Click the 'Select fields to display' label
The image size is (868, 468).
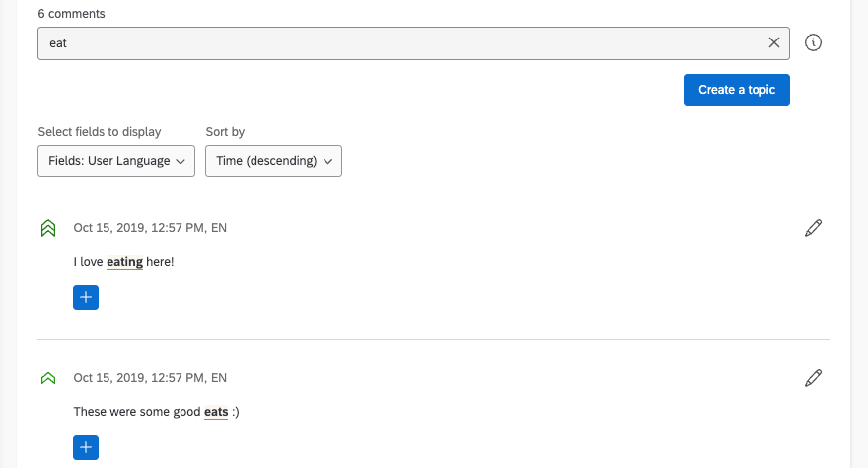click(100, 132)
